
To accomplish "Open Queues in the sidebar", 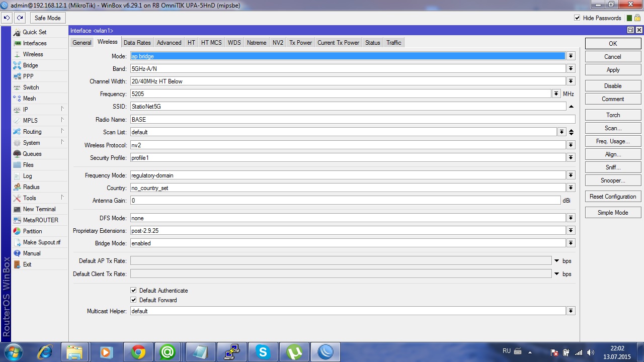I will pyautogui.click(x=32, y=154).
